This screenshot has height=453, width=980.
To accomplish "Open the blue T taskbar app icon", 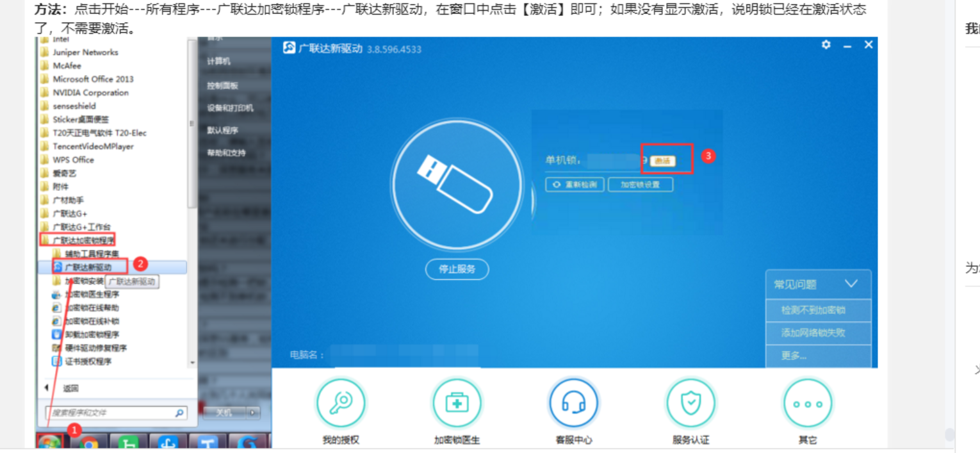I will click(209, 443).
